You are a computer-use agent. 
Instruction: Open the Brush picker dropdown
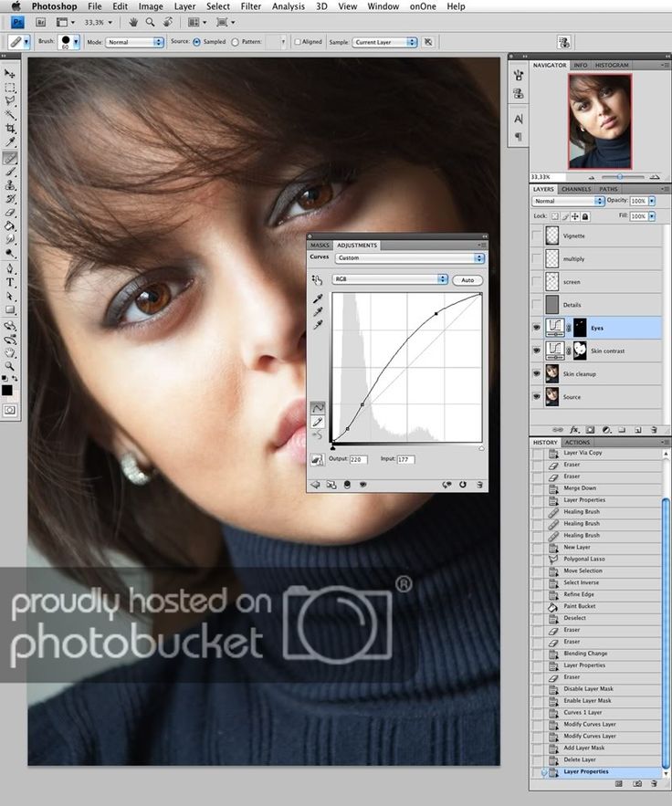click(76, 42)
